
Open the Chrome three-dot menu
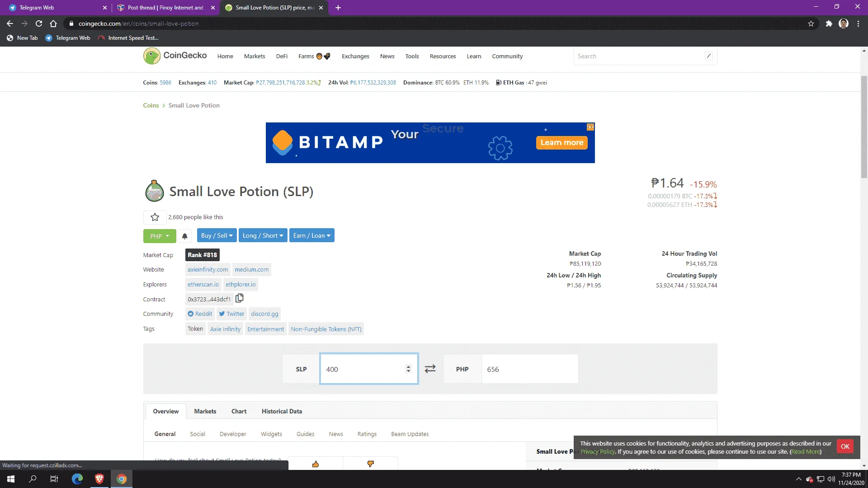coord(858,23)
